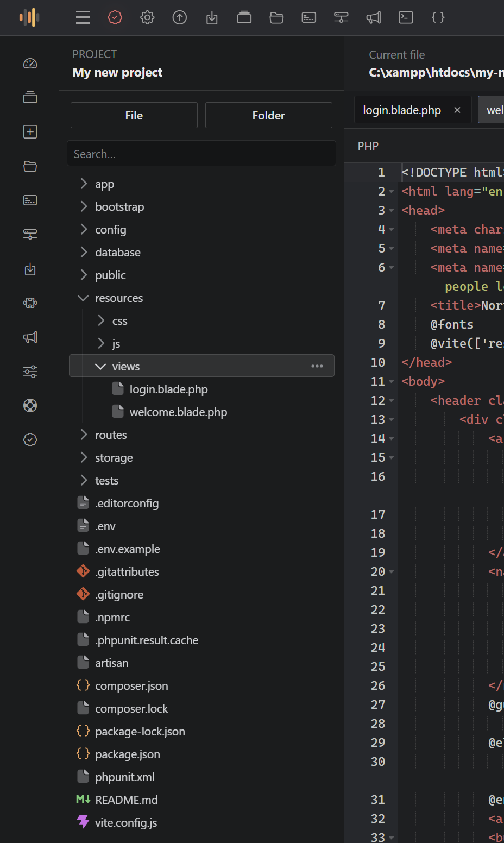Click the download tray icon in the top toolbar
The width and height of the screenshot is (504, 843).
click(x=212, y=18)
